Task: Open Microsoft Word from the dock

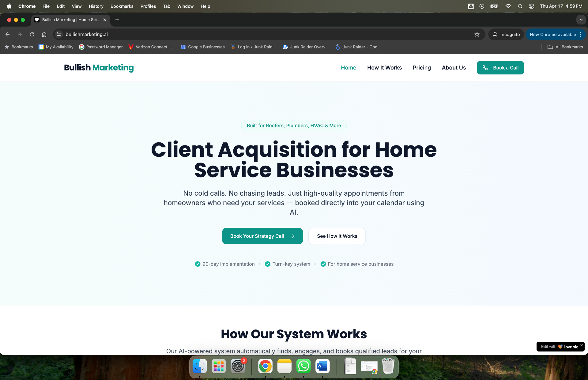Action: [322, 366]
